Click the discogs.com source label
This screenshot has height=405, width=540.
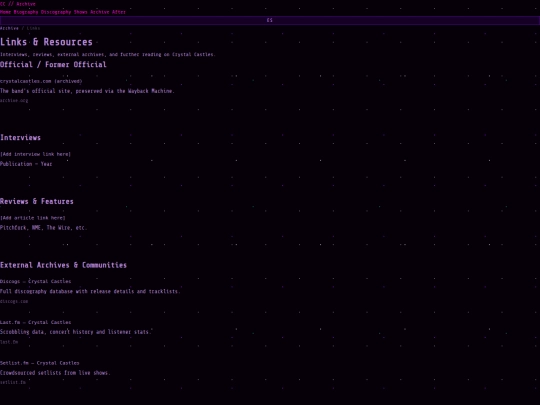14,301
